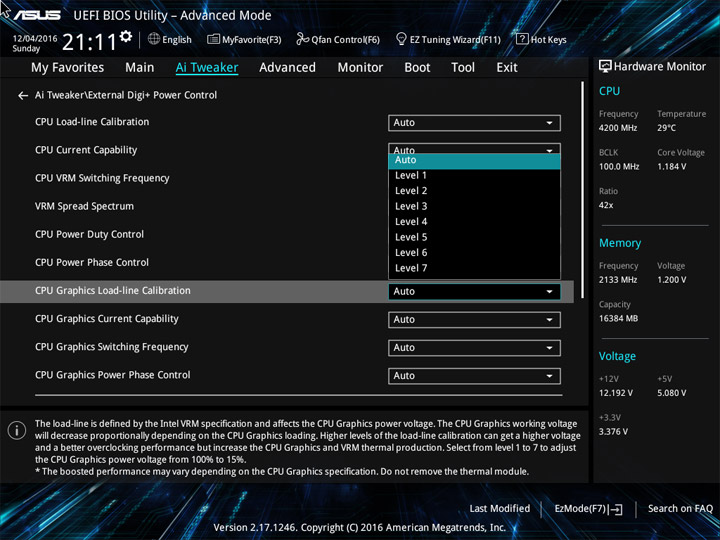Click the 12.192 V voltage reading

pyautogui.click(x=615, y=393)
